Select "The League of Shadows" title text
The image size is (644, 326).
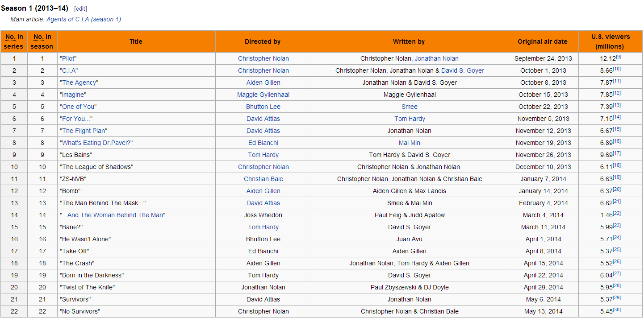tap(96, 167)
